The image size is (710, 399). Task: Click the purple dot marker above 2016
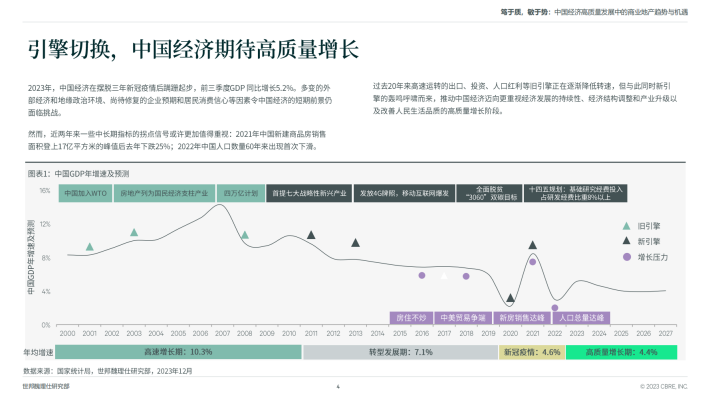422,275
